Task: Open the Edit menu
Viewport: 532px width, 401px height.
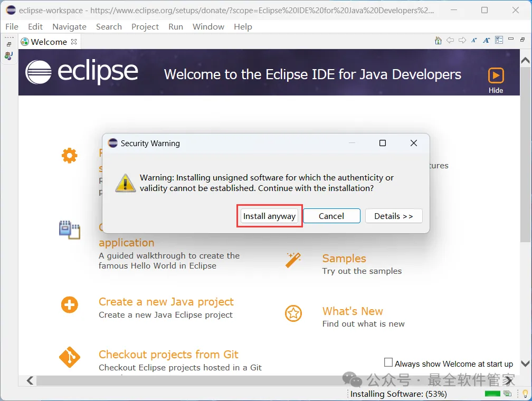Action: [35, 26]
